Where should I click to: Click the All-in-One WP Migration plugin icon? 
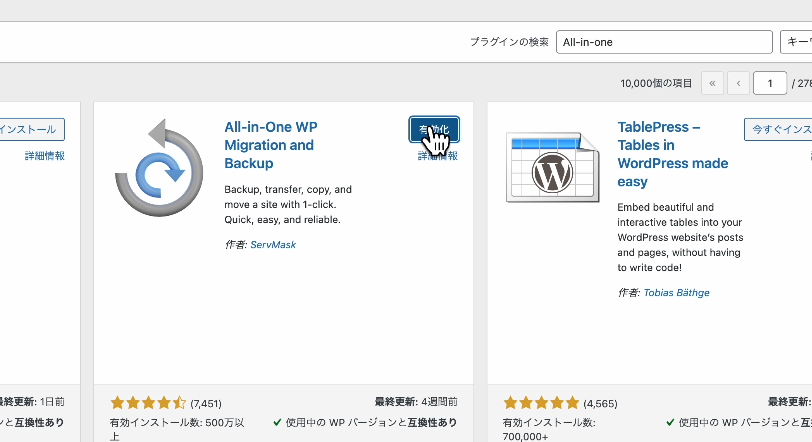coord(159,168)
